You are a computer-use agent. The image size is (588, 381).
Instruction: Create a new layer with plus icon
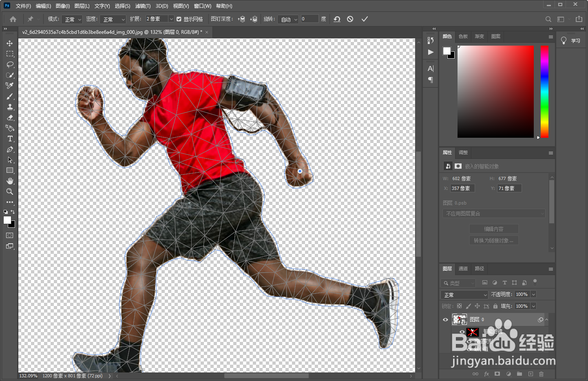pyautogui.click(x=531, y=374)
